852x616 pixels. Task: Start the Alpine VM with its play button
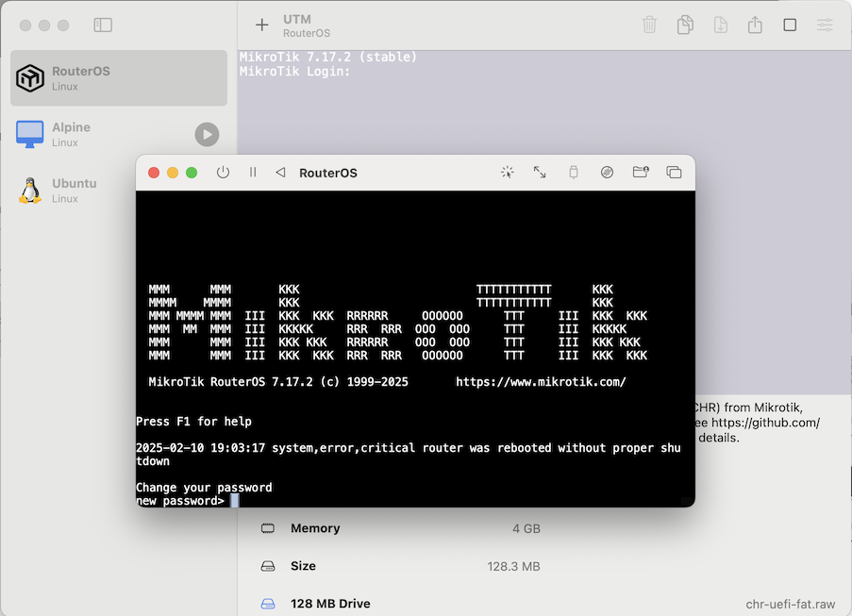click(206, 134)
